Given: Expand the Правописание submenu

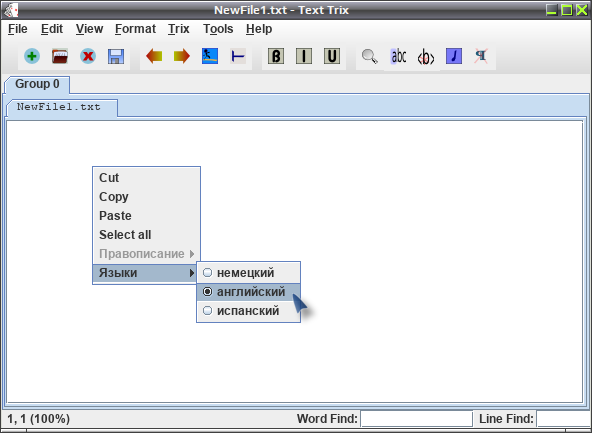Looking at the screenshot, I should pyautogui.click(x=146, y=254).
